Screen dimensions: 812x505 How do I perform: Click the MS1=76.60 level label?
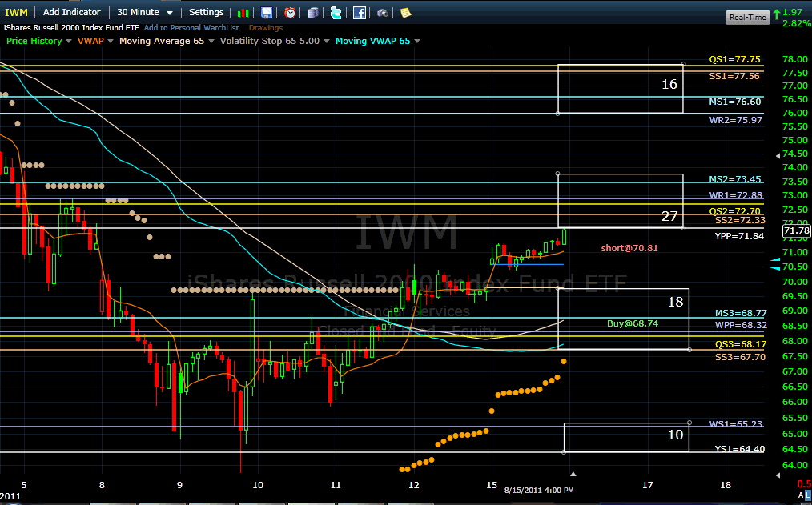point(735,102)
